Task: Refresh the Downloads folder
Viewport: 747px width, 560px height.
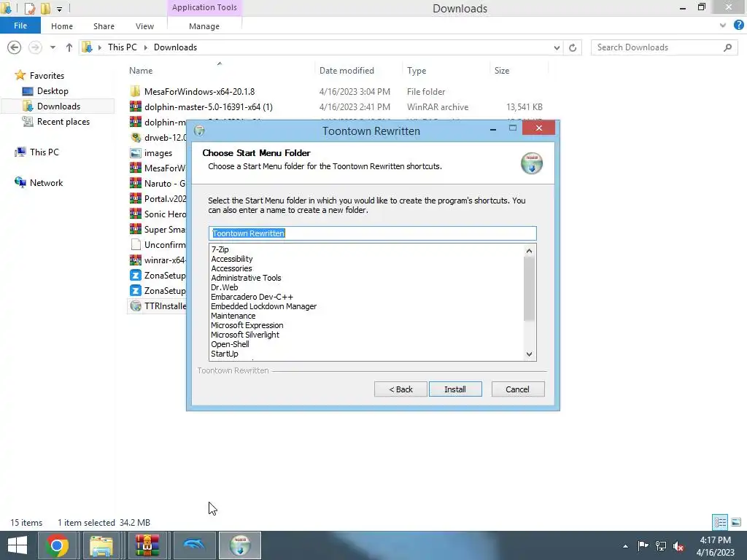Action: 573,47
